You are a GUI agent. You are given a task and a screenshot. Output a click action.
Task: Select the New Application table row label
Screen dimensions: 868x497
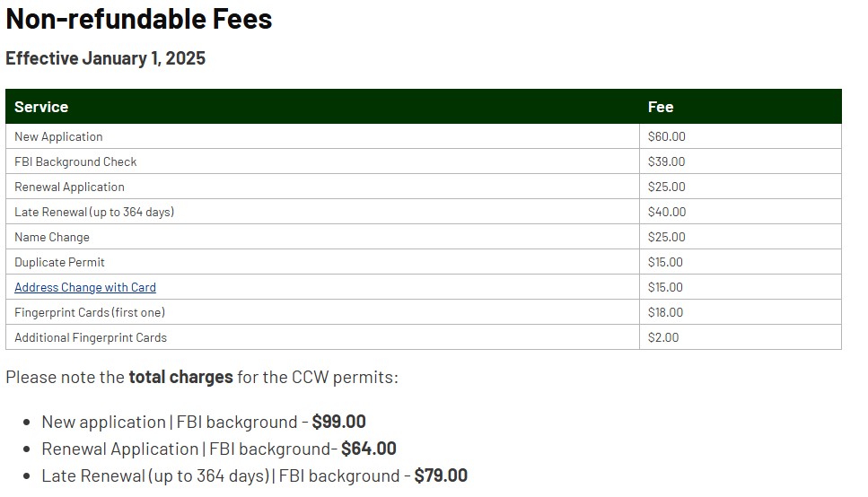click(58, 137)
